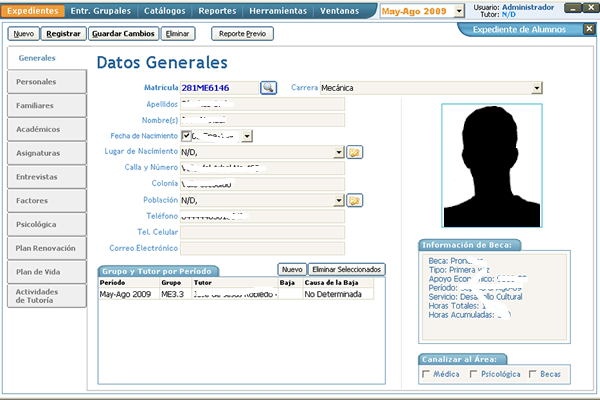Check the Médica canalization box
The height and width of the screenshot is (400, 600).
click(428, 374)
